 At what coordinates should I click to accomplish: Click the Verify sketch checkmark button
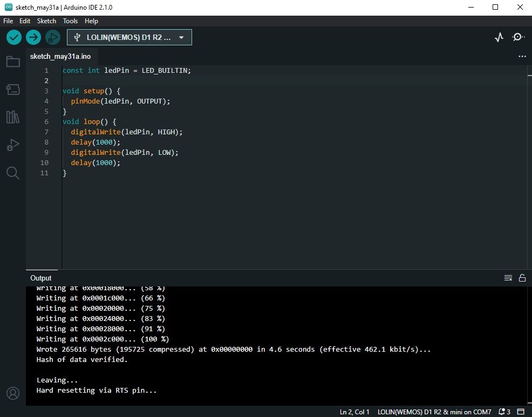[x=14, y=37]
